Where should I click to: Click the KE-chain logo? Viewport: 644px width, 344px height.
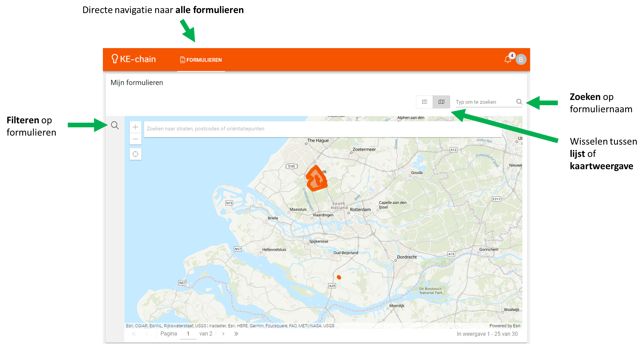click(x=133, y=59)
